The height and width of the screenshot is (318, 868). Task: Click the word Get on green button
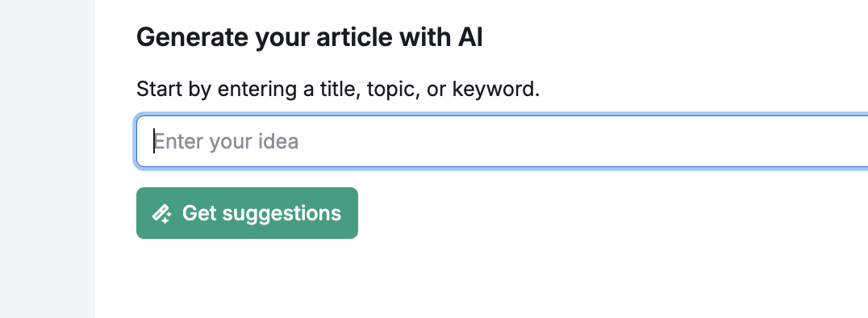click(x=199, y=213)
